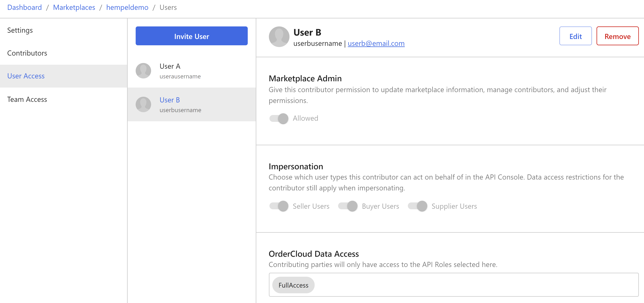
Task: Select User B name in the user list
Action: (x=170, y=100)
